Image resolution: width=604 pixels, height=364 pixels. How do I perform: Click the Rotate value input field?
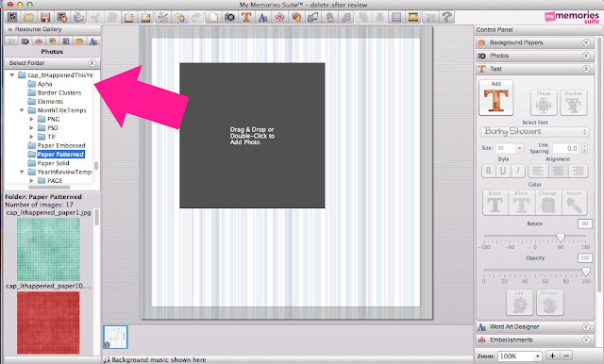585,223
